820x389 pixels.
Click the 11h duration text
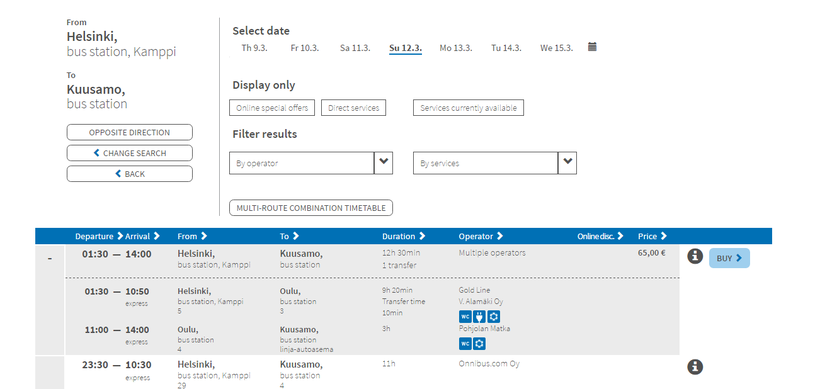click(x=389, y=364)
